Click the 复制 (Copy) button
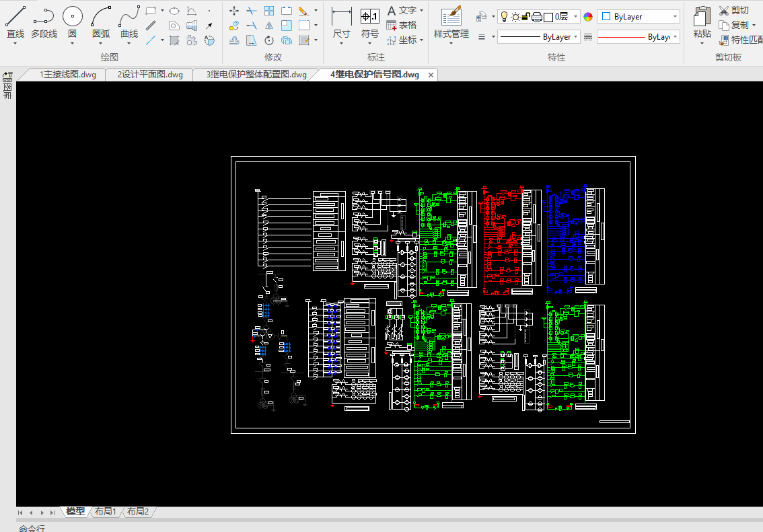This screenshot has width=763, height=532. tap(734, 25)
